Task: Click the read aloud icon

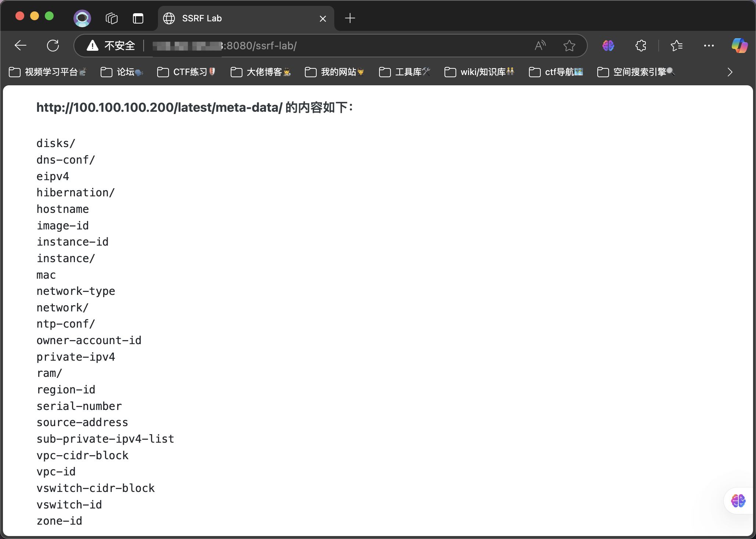Action: [x=540, y=46]
